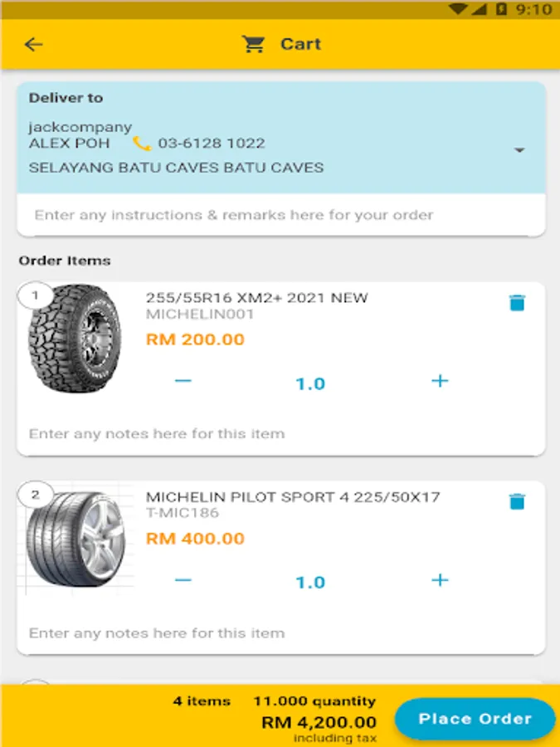560x747 pixels.
Task: Tap the RM 4,200.00 total amount
Action: point(319,722)
